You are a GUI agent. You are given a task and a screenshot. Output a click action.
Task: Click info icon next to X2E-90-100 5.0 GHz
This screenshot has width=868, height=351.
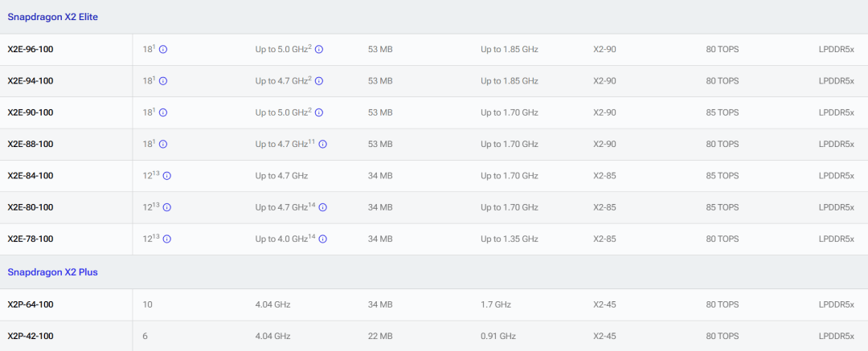(319, 112)
